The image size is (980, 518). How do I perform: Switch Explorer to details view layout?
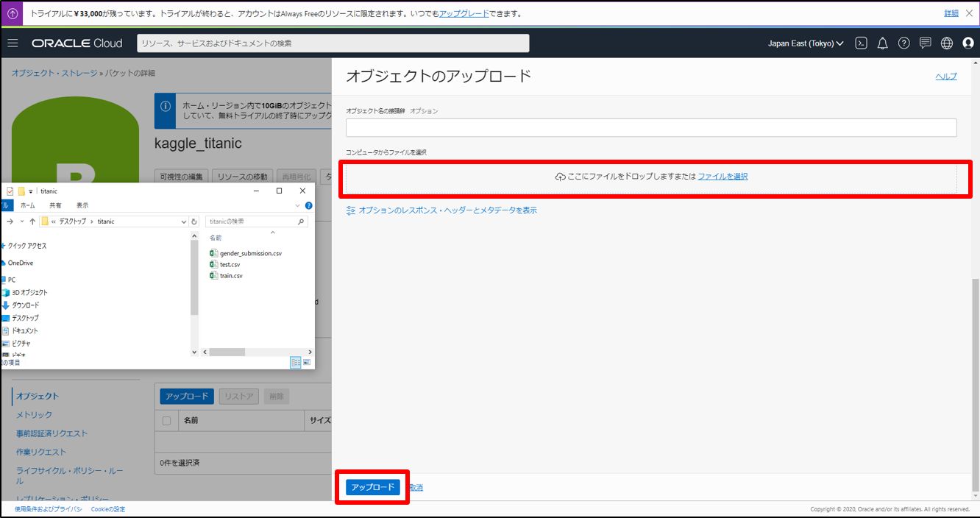(295, 362)
